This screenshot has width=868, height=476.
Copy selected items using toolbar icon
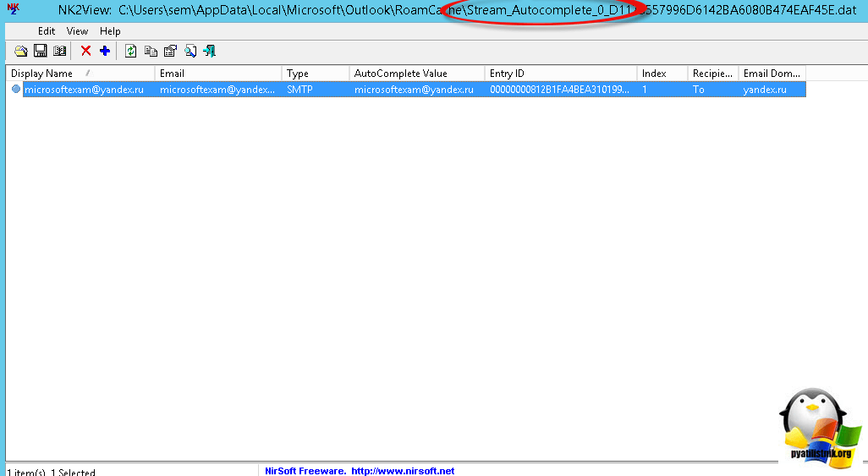(151, 52)
